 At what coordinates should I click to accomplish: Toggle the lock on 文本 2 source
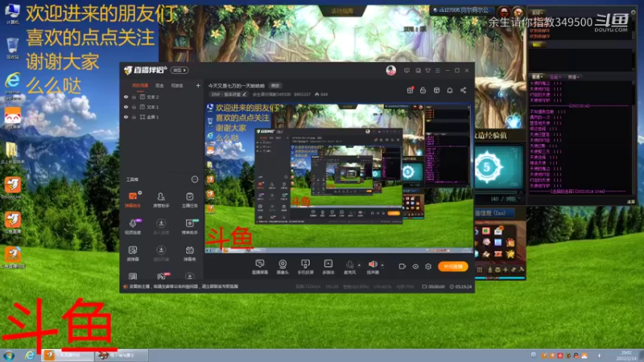(x=134, y=97)
